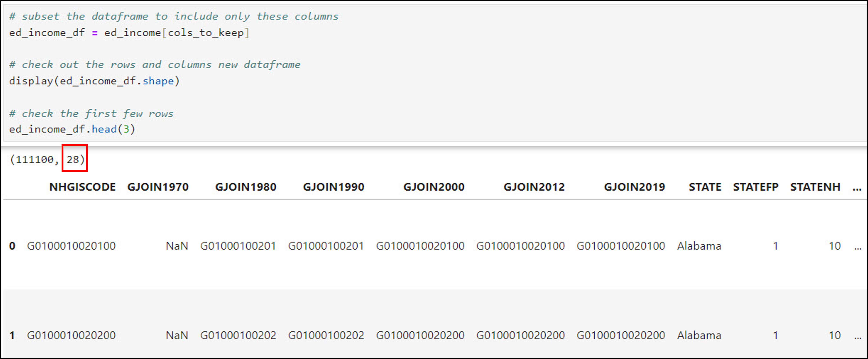Click row index 0 label
This screenshot has width=868, height=359.
pos(12,246)
